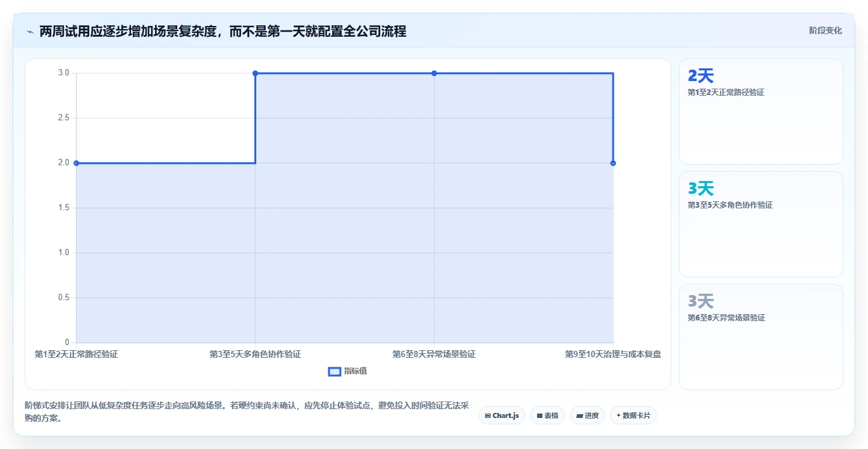Select the chart data point for 第1至2天正常路径验证

(x=77, y=163)
